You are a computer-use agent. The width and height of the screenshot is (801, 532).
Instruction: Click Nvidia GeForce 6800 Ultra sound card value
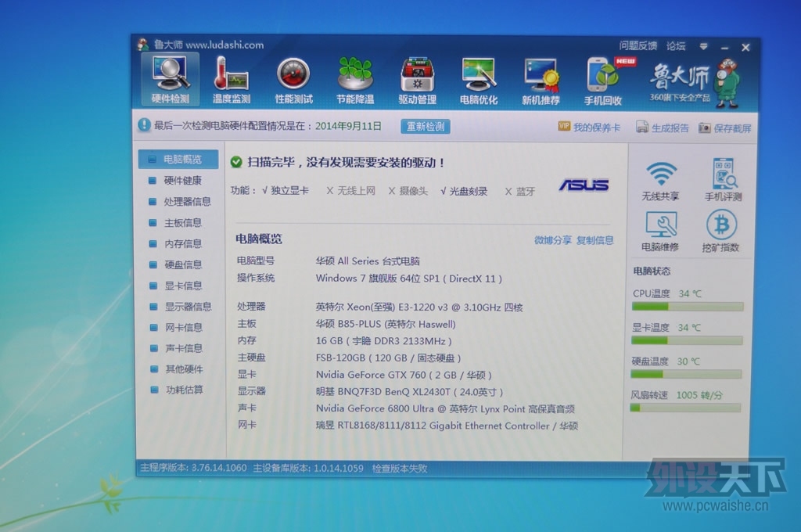[x=445, y=409]
